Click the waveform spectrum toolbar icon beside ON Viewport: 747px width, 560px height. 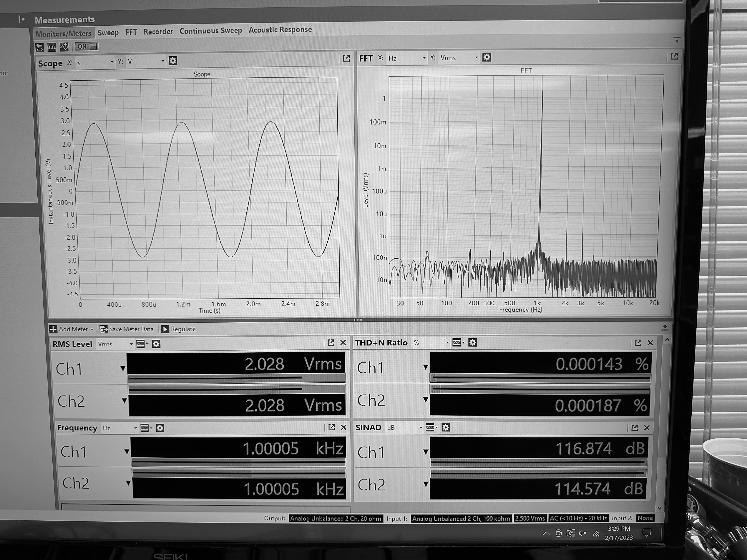[x=64, y=47]
